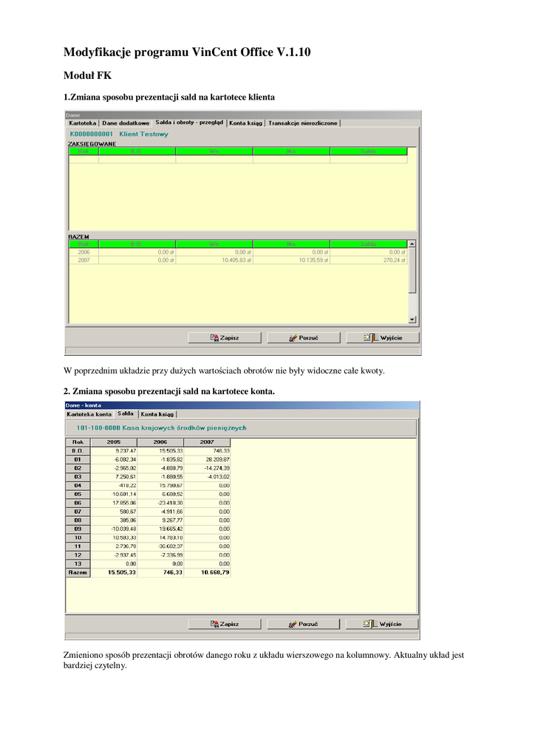Image resolution: width=535 pixels, height=756 pixels.
Task: Click the 17.855,06 cell in row 06
Action: pos(114,503)
